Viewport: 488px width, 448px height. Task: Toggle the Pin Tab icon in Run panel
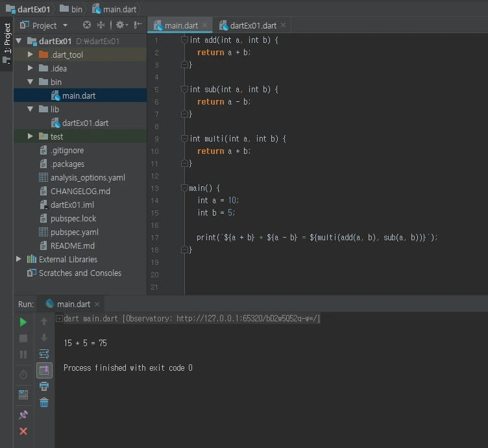23,414
